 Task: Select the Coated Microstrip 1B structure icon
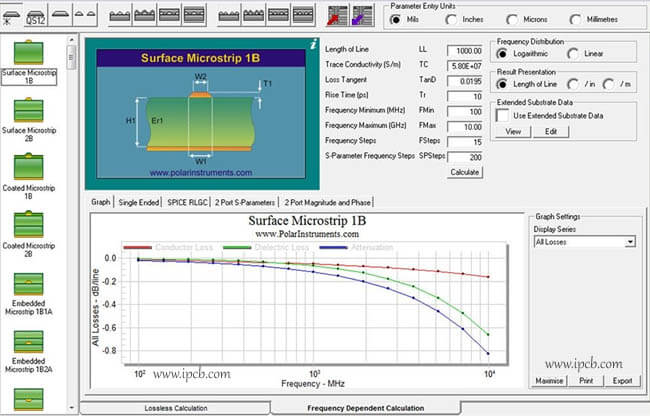tap(28, 164)
